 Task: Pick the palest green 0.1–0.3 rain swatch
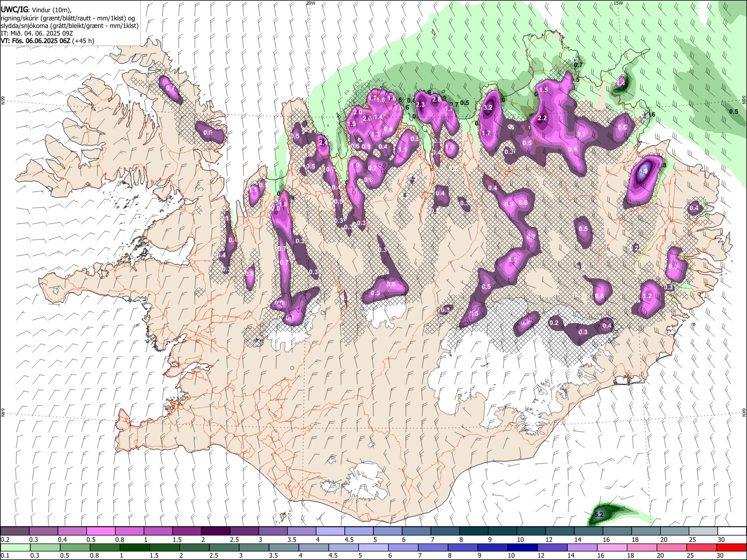(x=15, y=547)
